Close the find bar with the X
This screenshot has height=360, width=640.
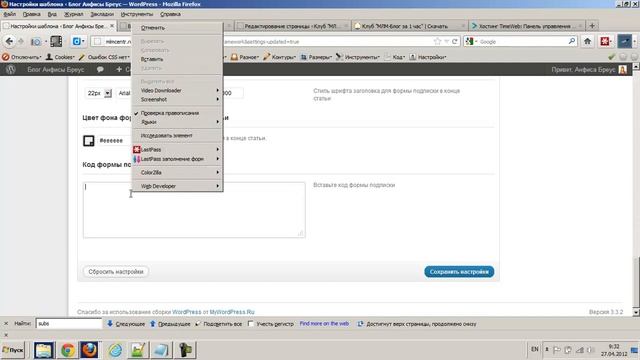[x=6, y=323]
